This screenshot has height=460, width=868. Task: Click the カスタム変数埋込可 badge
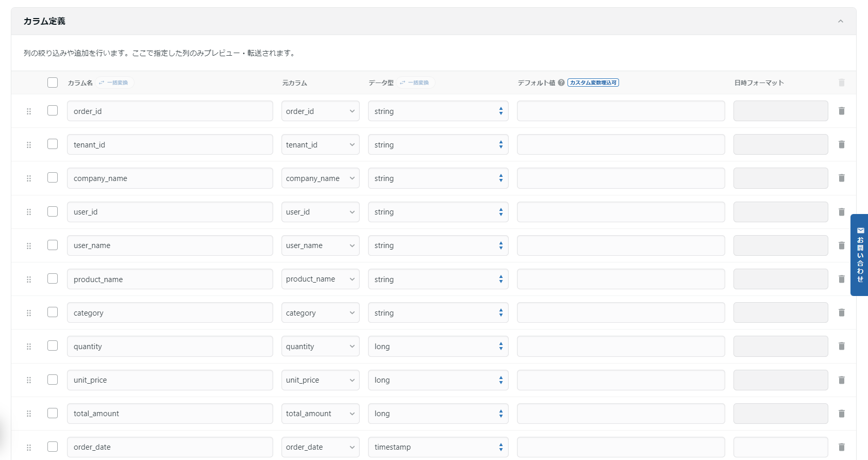593,83
